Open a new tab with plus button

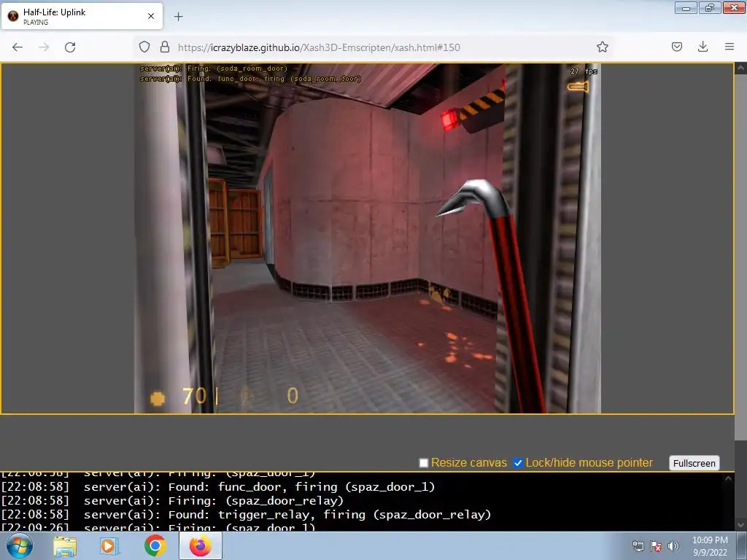178,17
